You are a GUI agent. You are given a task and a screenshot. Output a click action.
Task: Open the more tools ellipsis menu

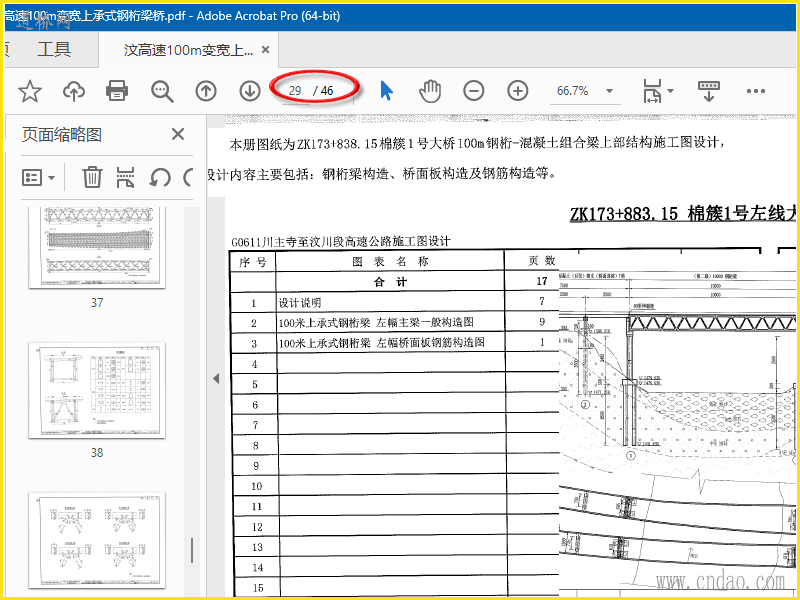[756, 91]
